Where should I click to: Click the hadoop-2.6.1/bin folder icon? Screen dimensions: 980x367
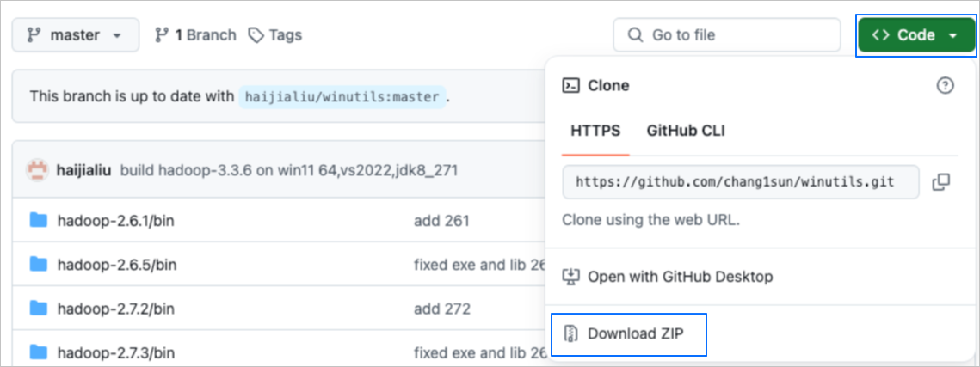click(x=38, y=221)
